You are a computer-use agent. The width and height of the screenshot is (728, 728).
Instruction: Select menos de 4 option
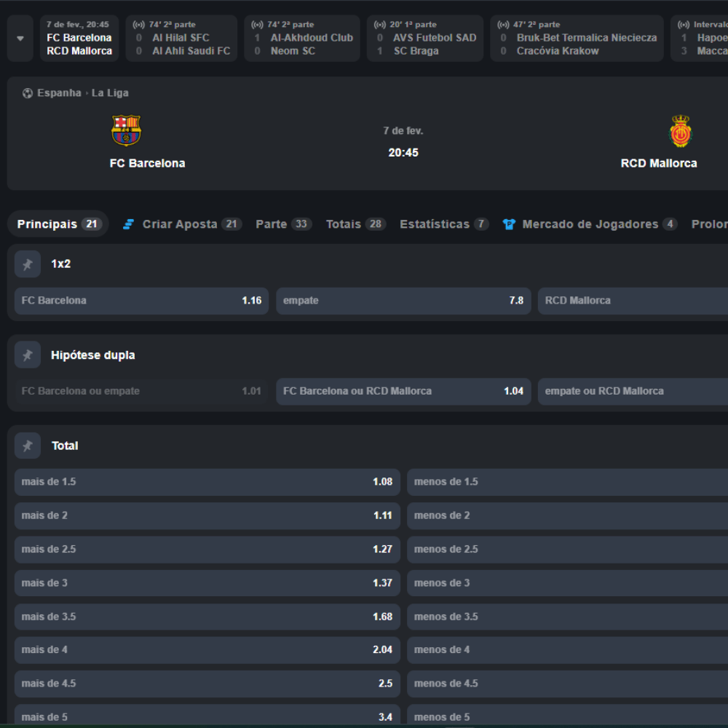(x=567, y=650)
